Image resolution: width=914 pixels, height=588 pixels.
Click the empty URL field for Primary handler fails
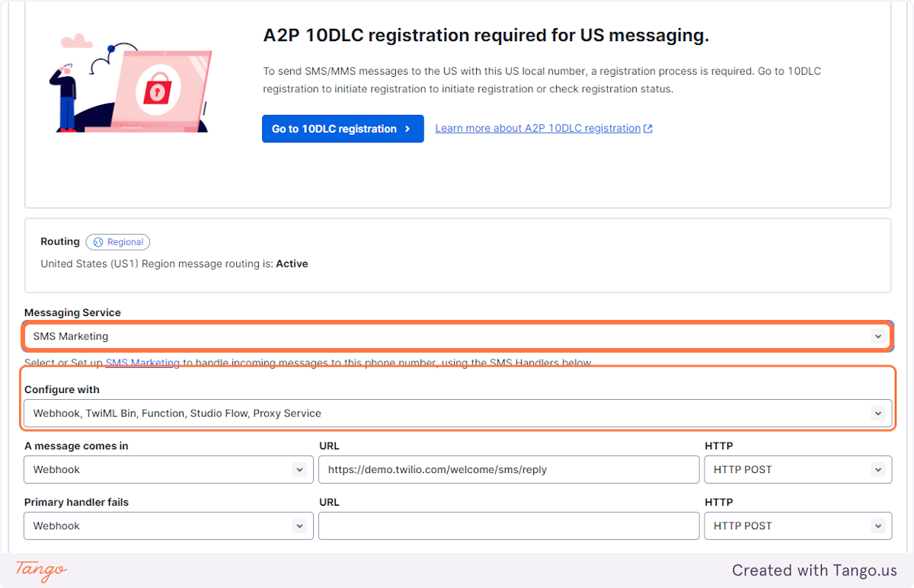pyautogui.click(x=509, y=526)
